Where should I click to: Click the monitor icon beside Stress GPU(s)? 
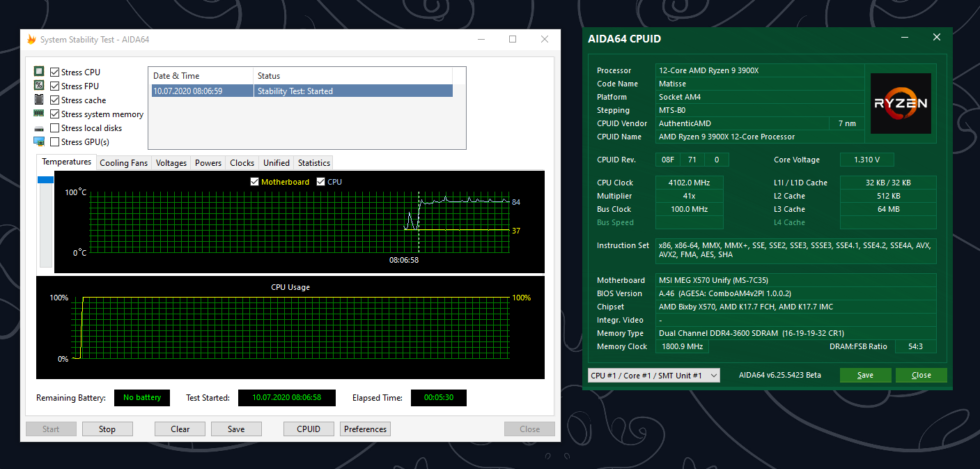pyautogui.click(x=39, y=141)
